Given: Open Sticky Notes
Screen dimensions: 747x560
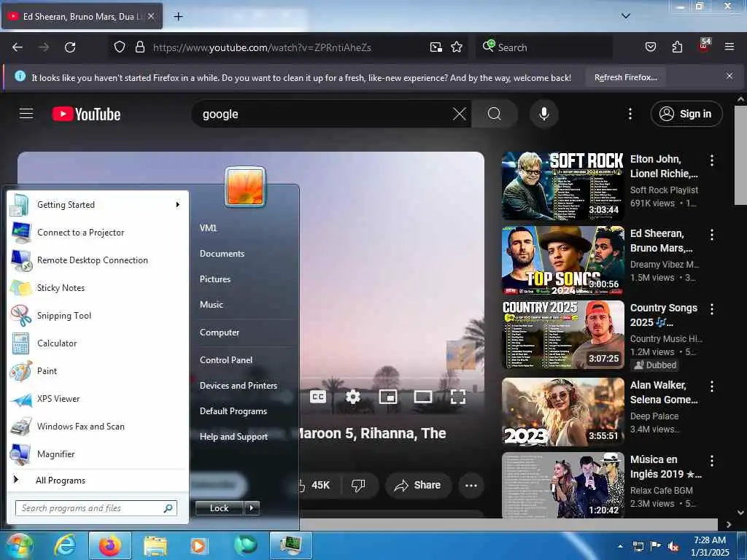Looking at the screenshot, I should click(98, 287).
